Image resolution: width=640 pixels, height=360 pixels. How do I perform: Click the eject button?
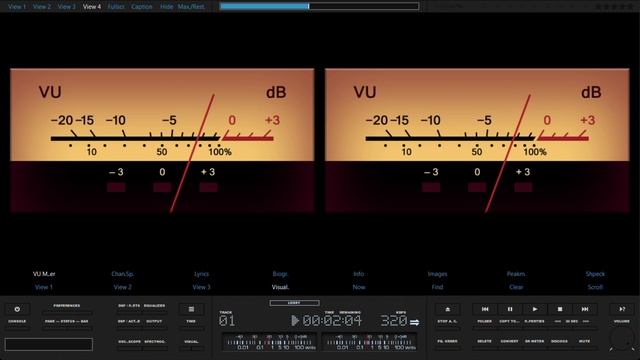pos(447,309)
